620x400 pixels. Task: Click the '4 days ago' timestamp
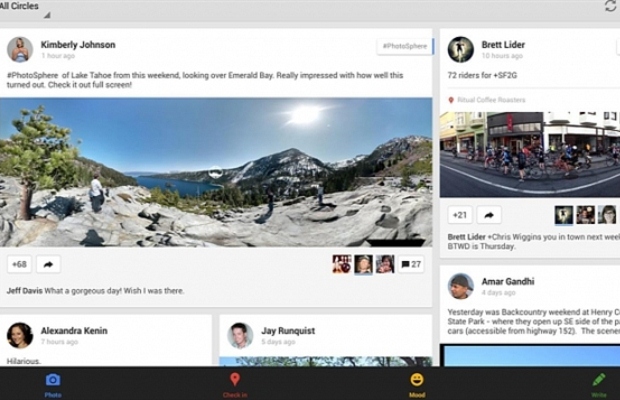pyautogui.click(x=499, y=292)
